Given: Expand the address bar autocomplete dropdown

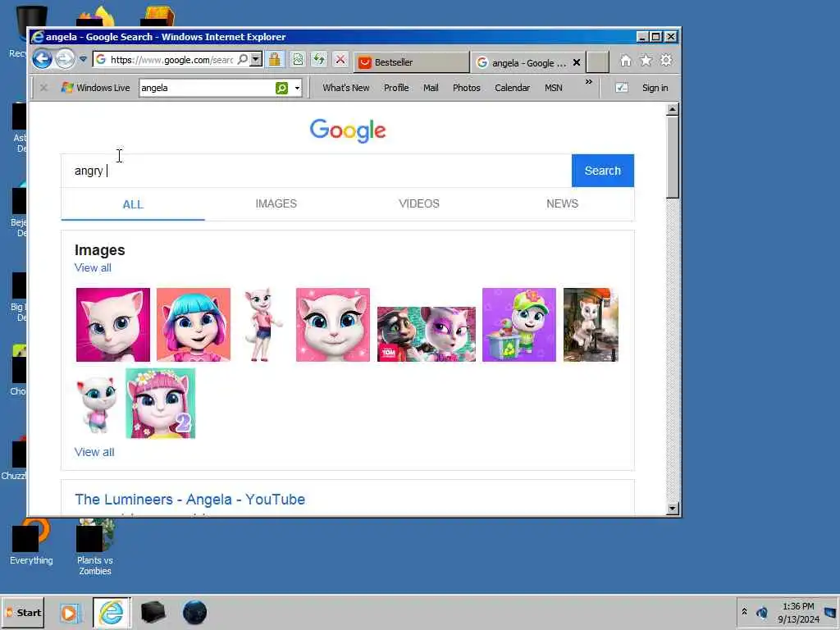Looking at the screenshot, I should 256,59.
